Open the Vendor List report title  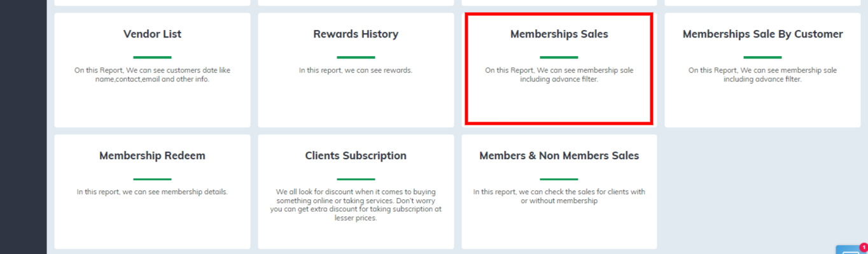coord(152,34)
